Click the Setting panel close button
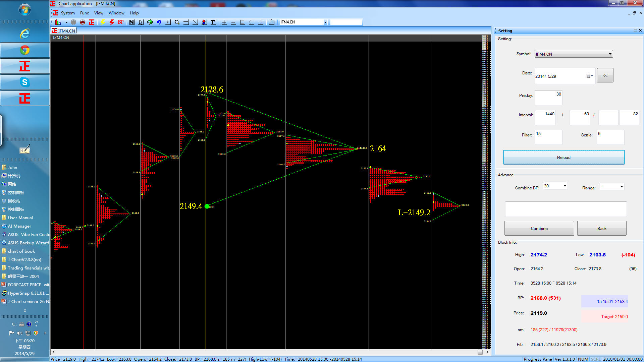The image size is (644, 362). coord(640,31)
